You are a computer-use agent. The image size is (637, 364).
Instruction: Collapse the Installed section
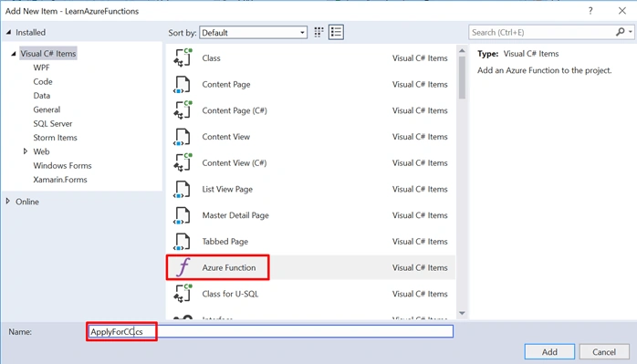pos(8,32)
